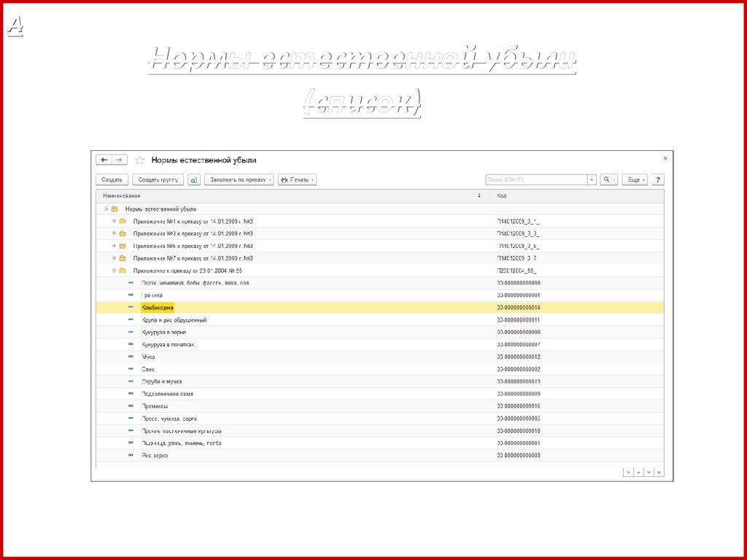This screenshot has height=560, width=747.
Task: Click item icon beside Мука
Action: click(131, 357)
